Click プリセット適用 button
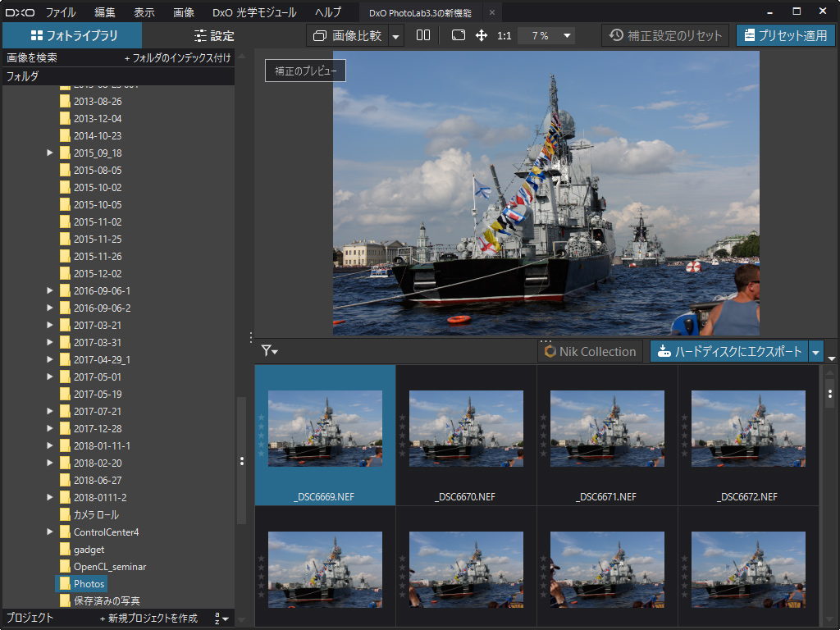Image resolution: width=840 pixels, height=630 pixels. [785, 35]
